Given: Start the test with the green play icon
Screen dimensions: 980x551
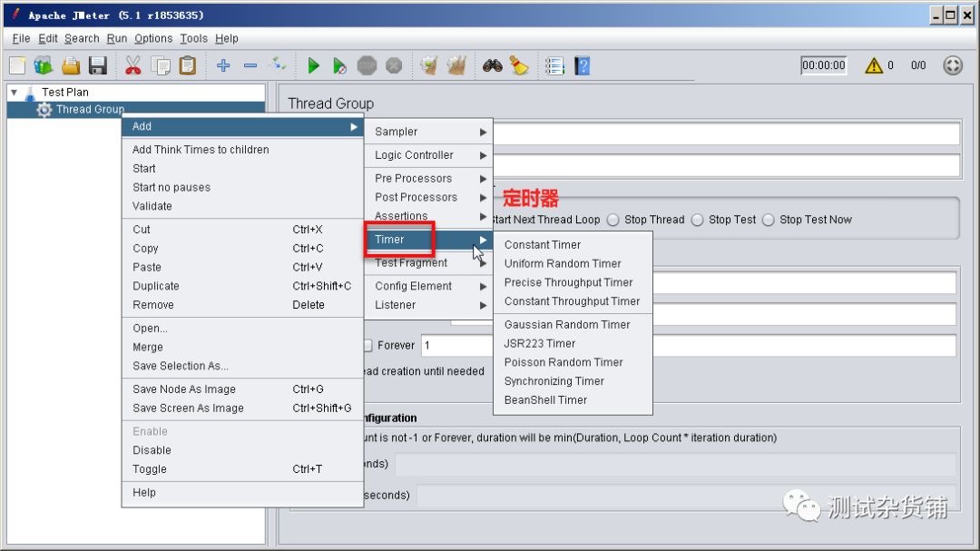Looking at the screenshot, I should coord(313,65).
